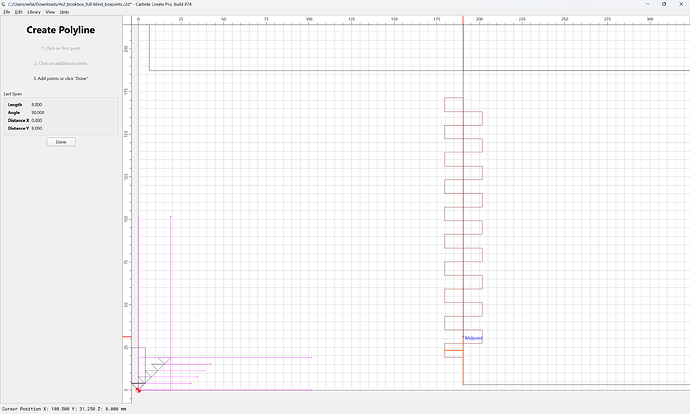Select the orange highlighted polyline segment

point(454,351)
